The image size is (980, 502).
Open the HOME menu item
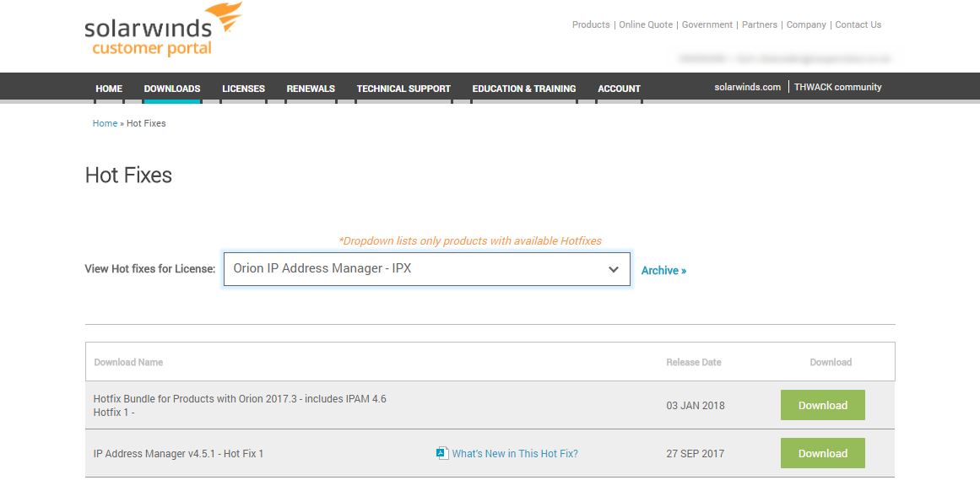[x=109, y=89]
